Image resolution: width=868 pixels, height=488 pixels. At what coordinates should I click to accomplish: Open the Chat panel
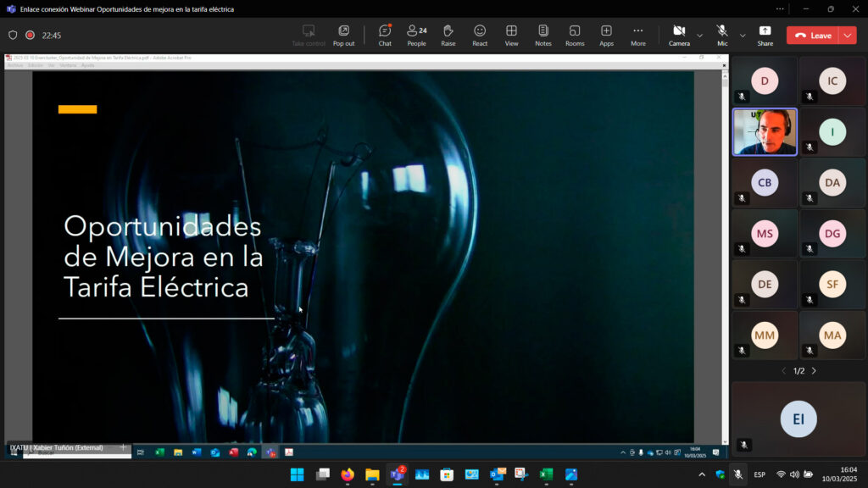(385, 34)
